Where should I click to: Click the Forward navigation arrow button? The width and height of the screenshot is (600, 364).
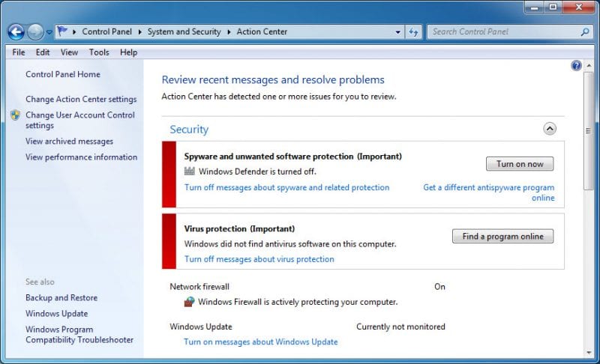click(x=35, y=32)
